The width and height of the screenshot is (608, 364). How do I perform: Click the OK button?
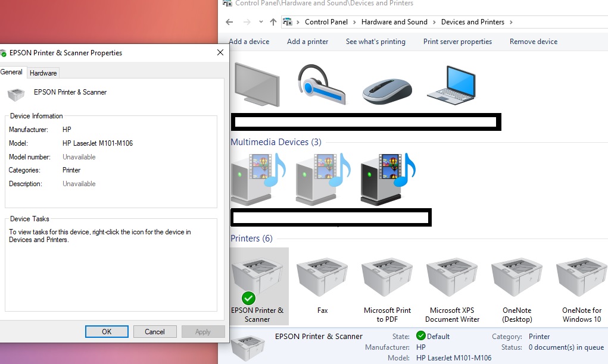click(x=107, y=331)
